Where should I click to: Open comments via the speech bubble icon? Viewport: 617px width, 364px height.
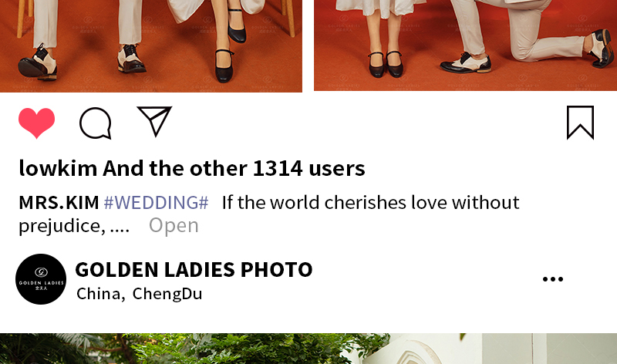(96, 123)
